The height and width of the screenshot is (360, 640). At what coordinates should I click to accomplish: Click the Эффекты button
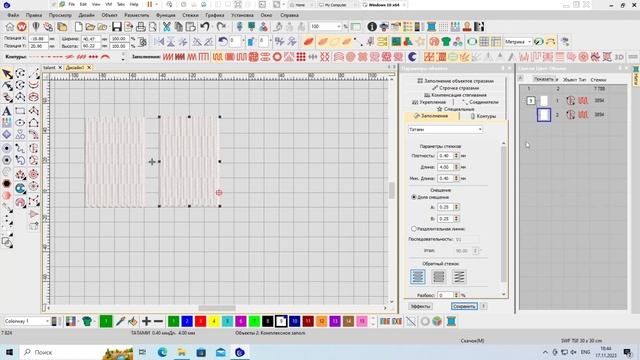(420, 306)
